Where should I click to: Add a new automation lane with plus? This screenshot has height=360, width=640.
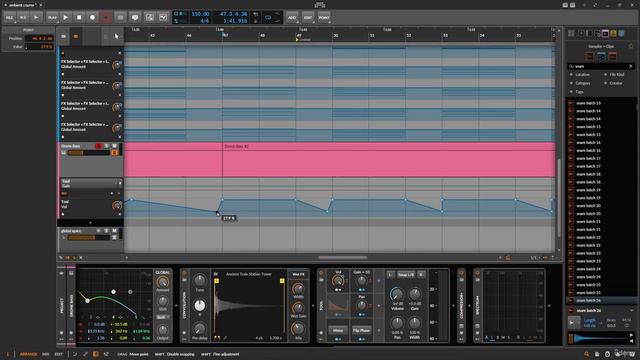tap(90, 223)
